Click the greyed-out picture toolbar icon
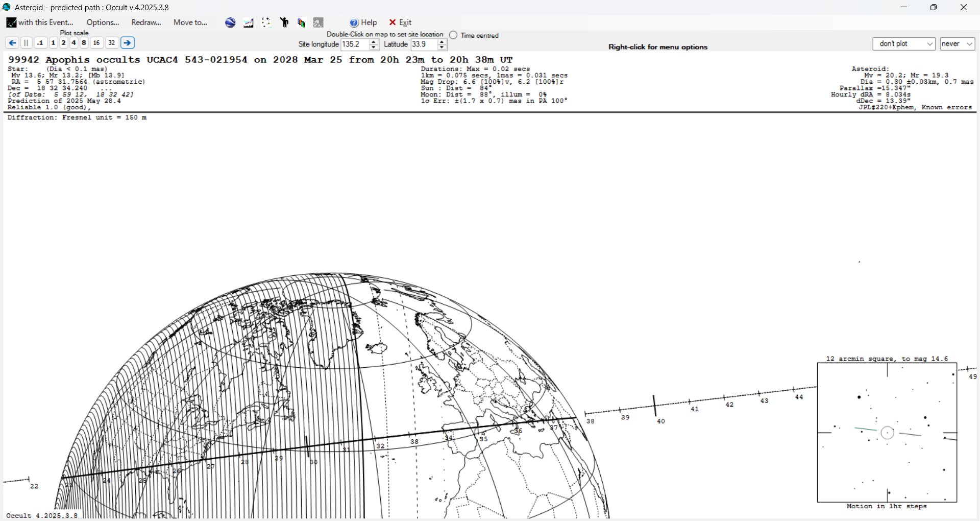The width and height of the screenshot is (980, 521). 318,22
